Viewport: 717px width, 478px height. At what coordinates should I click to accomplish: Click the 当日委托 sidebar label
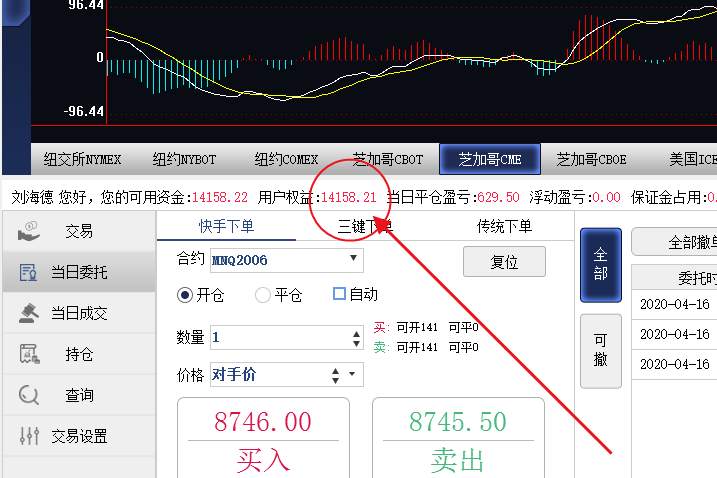(80, 272)
